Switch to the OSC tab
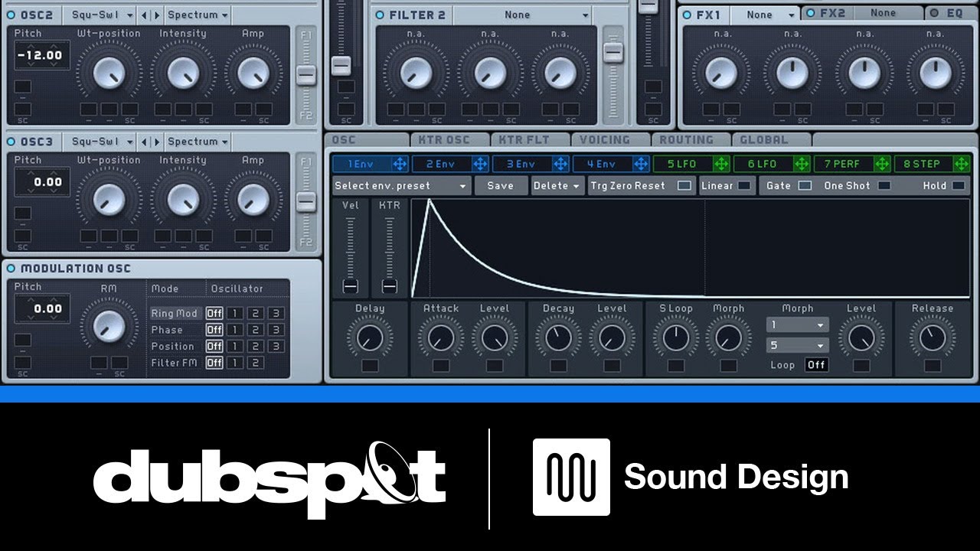Image resolution: width=980 pixels, height=551 pixels. point(366,140)
